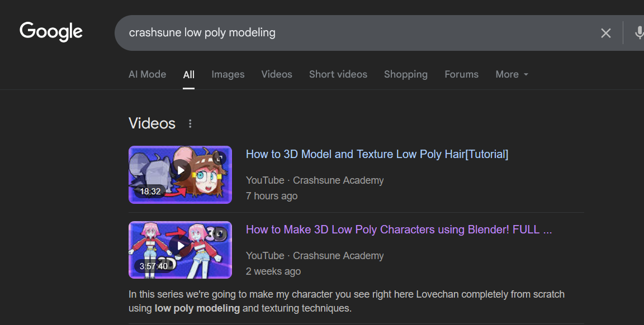Go to Short videos tab

[338, 74]
